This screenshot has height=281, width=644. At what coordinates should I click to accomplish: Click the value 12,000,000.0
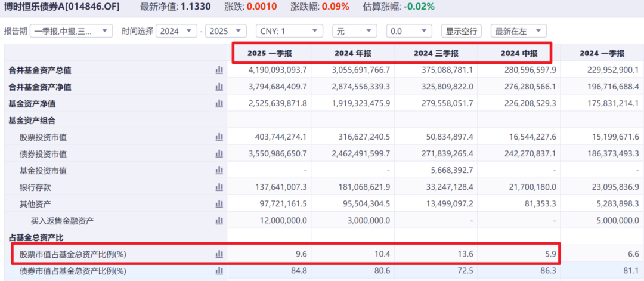283,221
